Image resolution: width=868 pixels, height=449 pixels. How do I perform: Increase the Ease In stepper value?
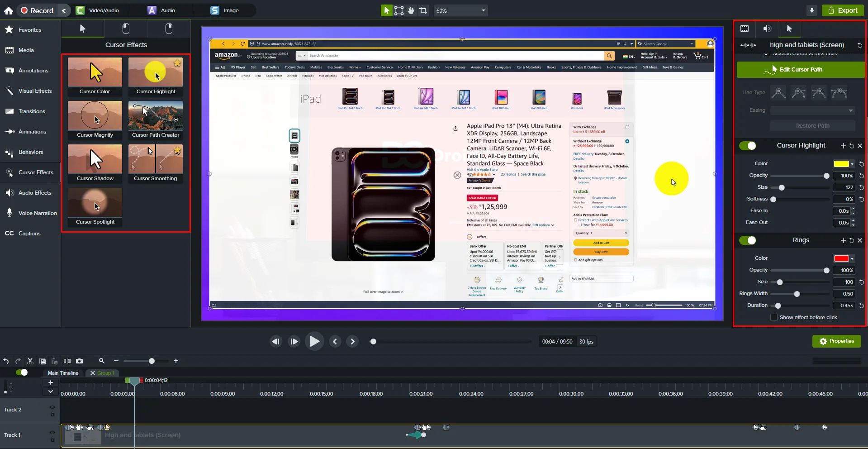(853, 209)
